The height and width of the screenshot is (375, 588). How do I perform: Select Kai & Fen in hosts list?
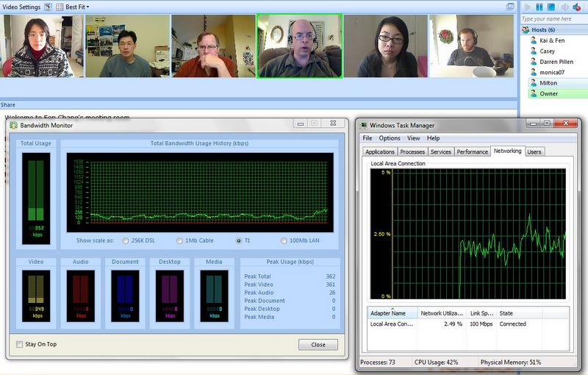click(552, 40)
